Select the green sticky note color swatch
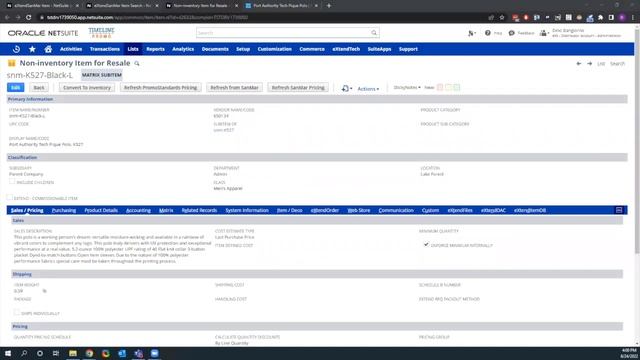 point(457,87)
